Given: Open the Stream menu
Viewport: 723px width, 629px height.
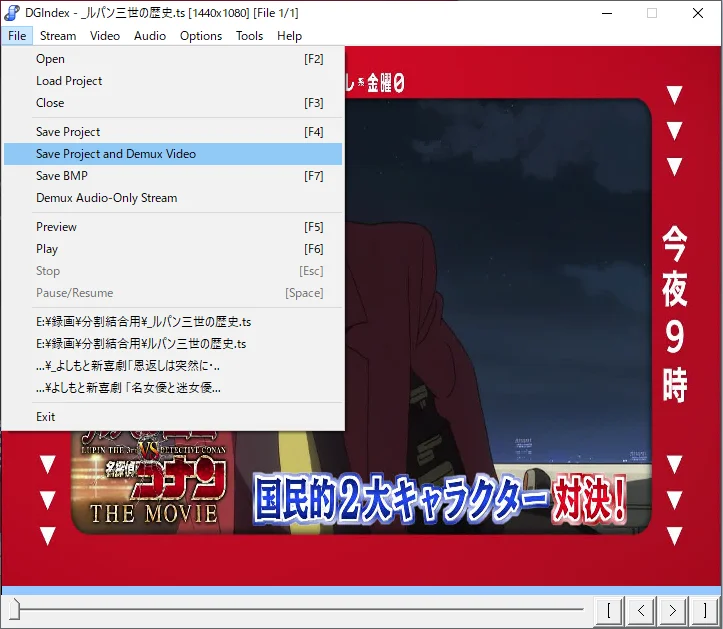Looking at the screenshot, I should pyautogui.click(x=58, y=36).
